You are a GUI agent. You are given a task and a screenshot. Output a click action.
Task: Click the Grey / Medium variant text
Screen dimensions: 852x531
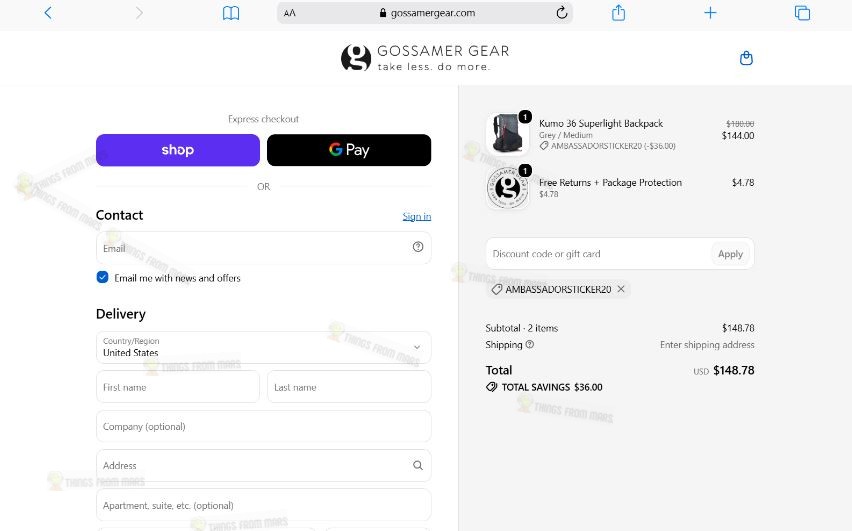566,135
